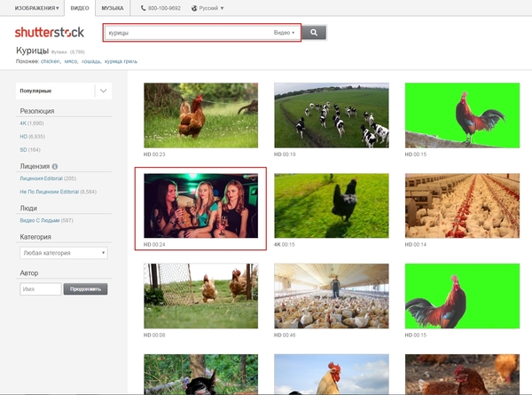Open the farmer in barn HD 00:46 video

pyautogui.click(x=332, y=296)
